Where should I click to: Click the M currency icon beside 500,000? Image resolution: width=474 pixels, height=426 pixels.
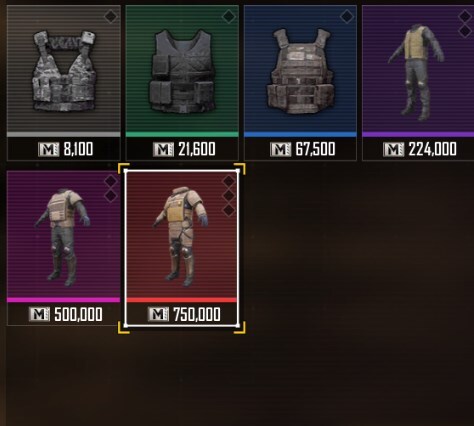[39, 314]
